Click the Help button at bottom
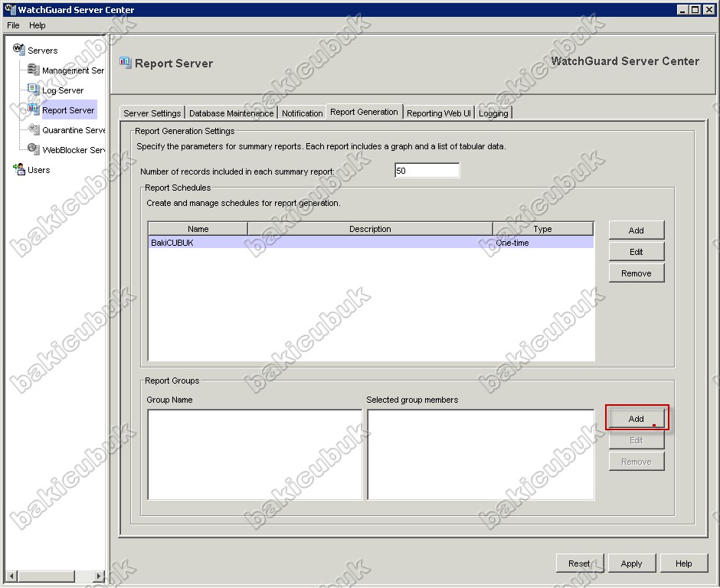 [684, 563]
